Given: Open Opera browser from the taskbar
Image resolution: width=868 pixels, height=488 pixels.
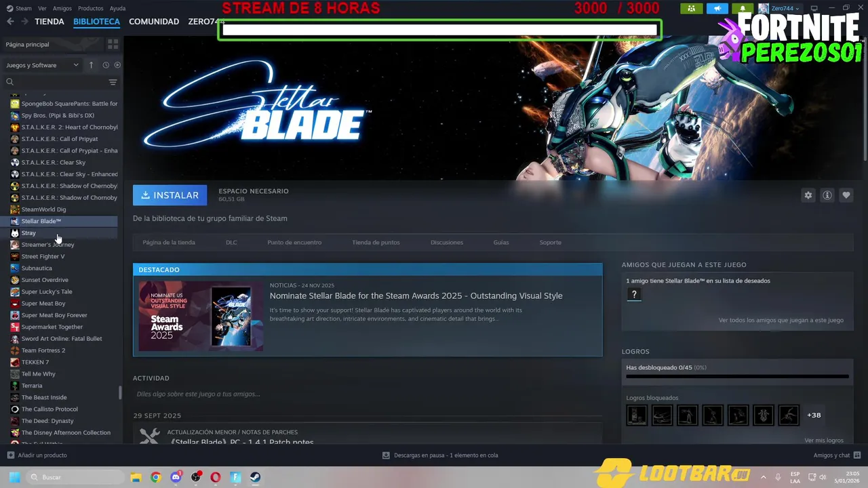Looking at the screenshot, I should 216,477.
